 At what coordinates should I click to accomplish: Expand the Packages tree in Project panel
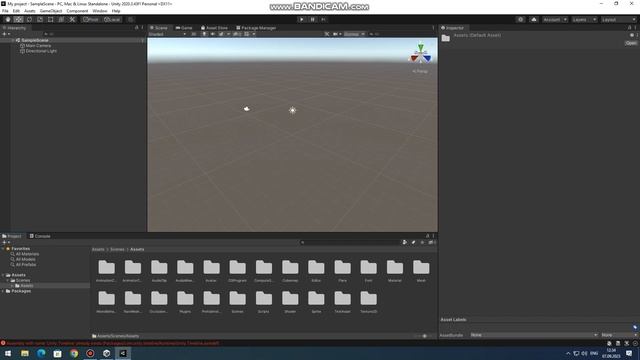[x=3, y=291]
